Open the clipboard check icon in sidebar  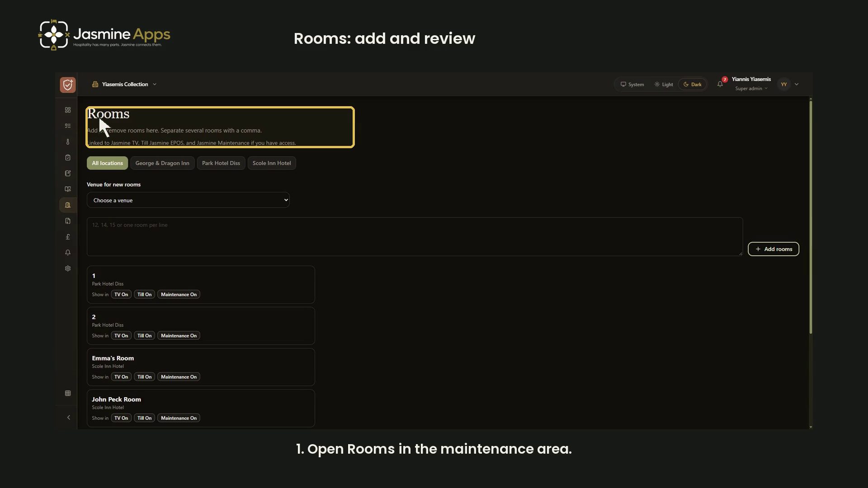[68, 157]
